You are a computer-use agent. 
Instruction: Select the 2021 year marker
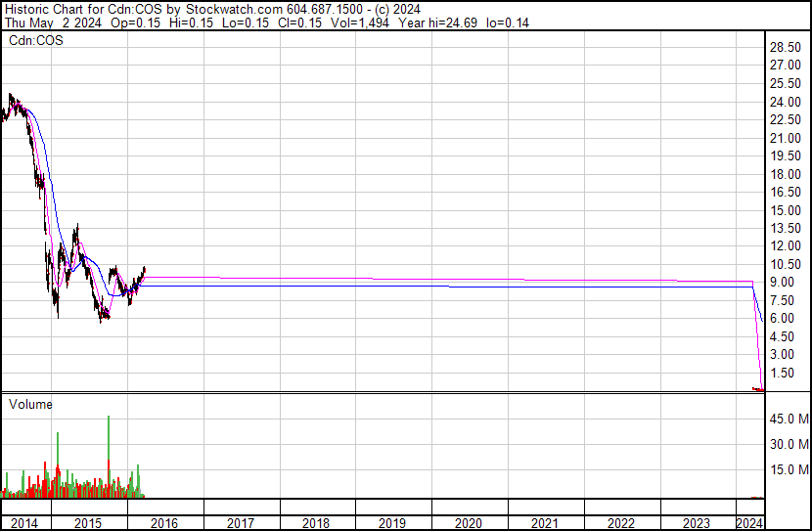545,523
